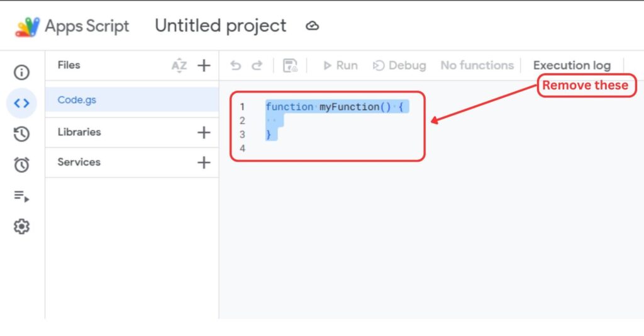Add a service with plus button
644x336 pixels.
tap(204, 162)
